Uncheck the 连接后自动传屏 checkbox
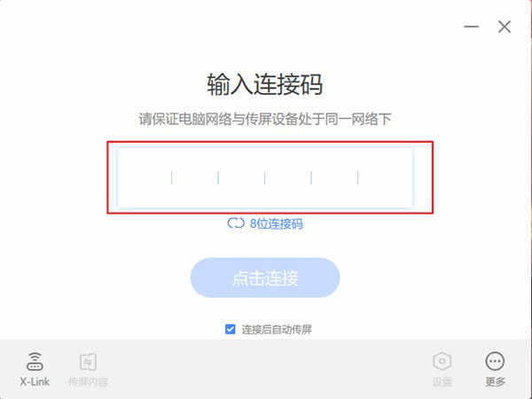The width and height of the screenshot is (532, 399). pyautogui.click(x=230, y=329)
